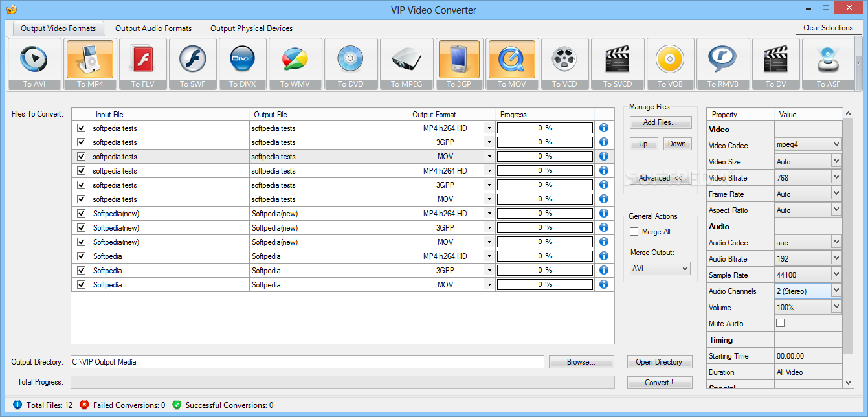This screenshot has width=868, height=417.
Task: Toggle the To MOV format icon
Action: pyautogui.click(x=511, y=63)
